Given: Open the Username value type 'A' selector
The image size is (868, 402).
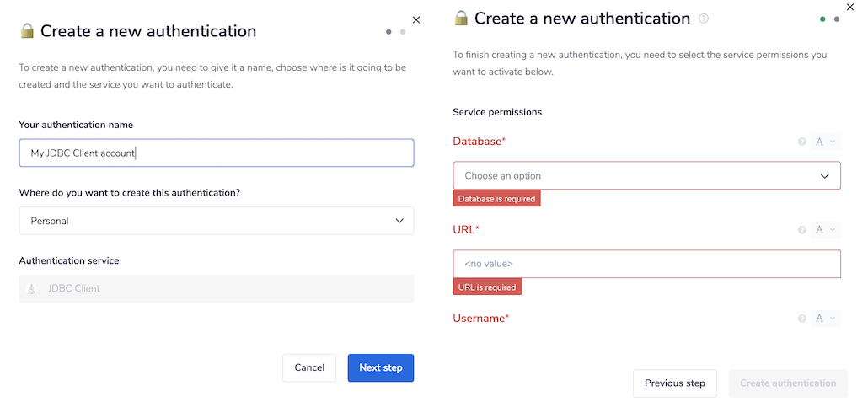Looking at the screenshot, I should (825, 319).
